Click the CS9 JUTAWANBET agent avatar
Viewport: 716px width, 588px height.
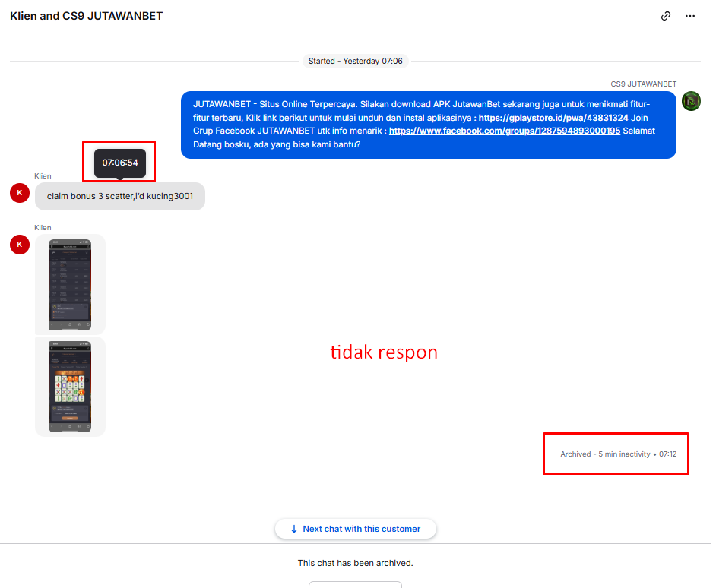click(691, 101)
